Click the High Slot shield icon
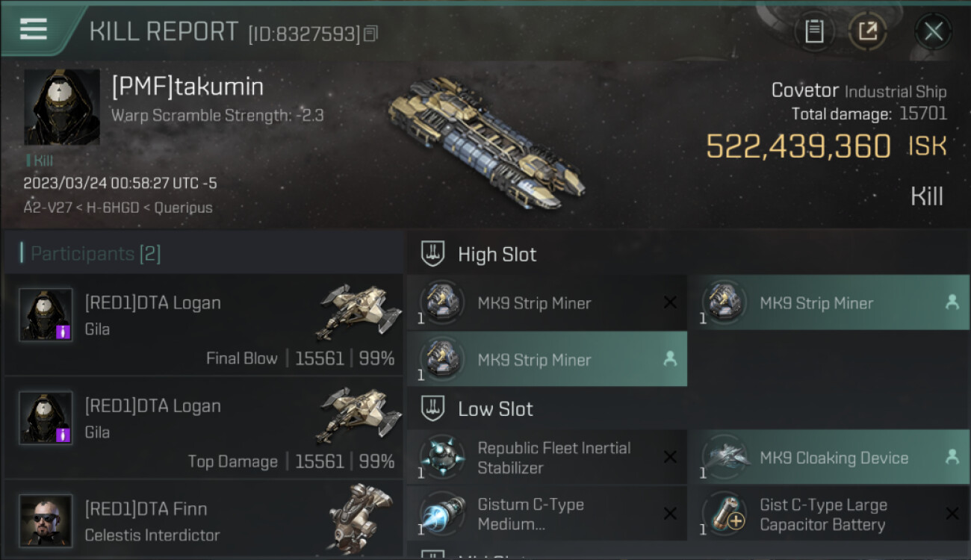Viewport: 971px width, 560px height. point(433,254)
